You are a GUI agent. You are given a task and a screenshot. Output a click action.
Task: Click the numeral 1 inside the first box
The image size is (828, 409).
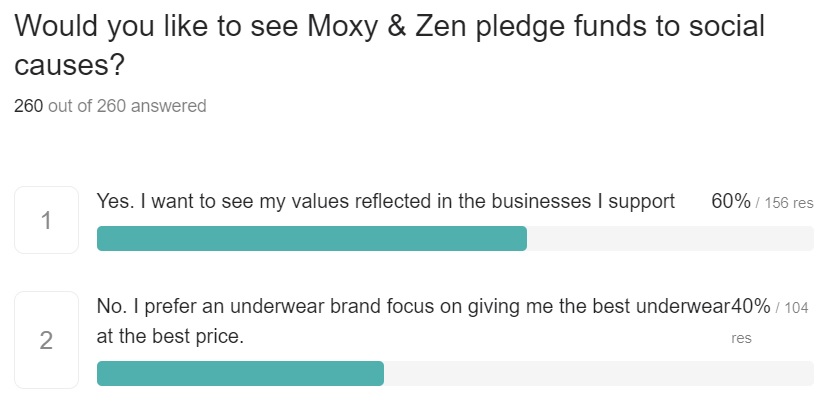46,221
